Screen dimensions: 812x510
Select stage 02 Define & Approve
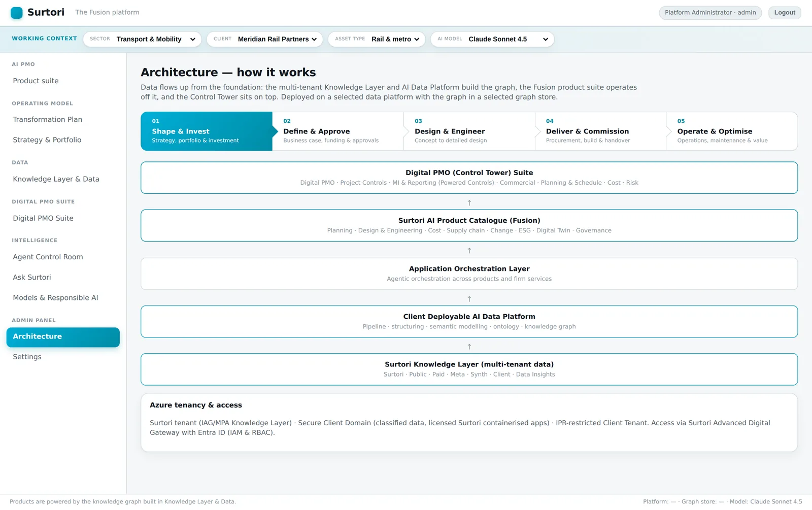[x=338, y=131]
